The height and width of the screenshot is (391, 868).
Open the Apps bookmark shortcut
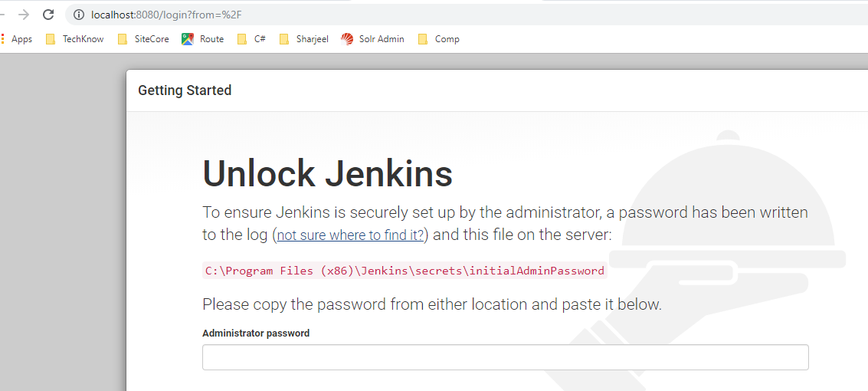coord(17,39)
